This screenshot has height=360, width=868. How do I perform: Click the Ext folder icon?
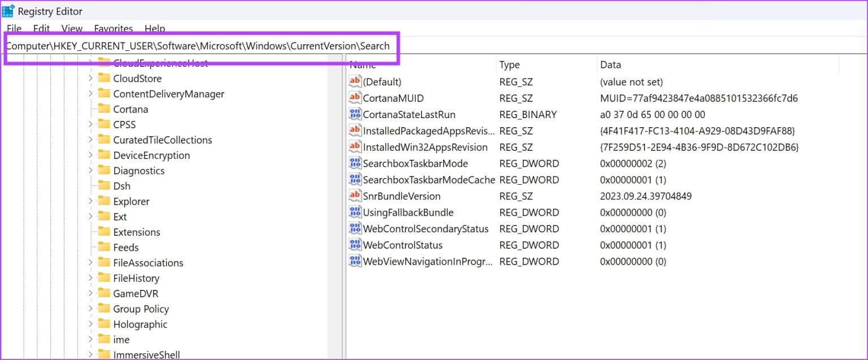103,216
